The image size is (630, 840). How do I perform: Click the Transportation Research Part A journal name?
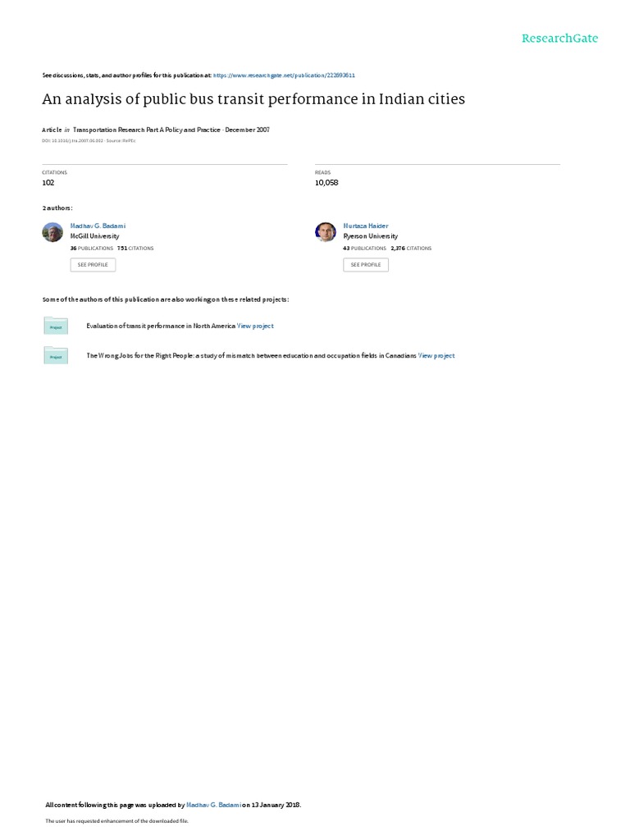[x=146, y=130]
